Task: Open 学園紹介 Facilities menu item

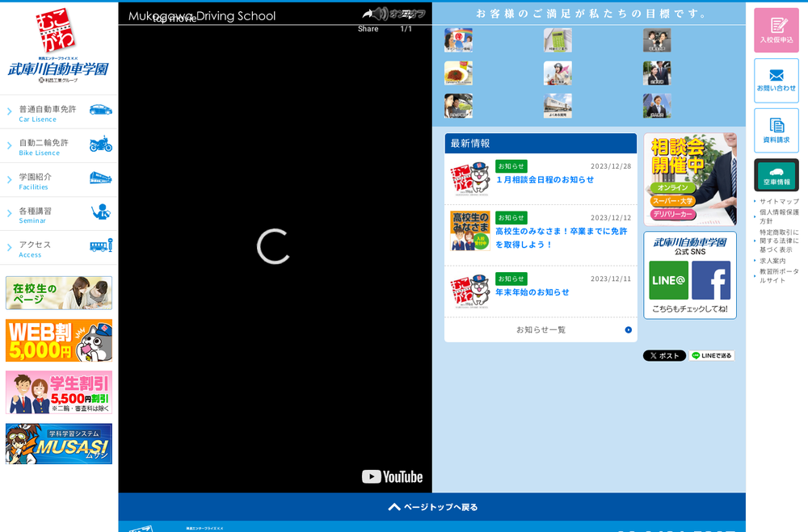Action: coord(59,181)
